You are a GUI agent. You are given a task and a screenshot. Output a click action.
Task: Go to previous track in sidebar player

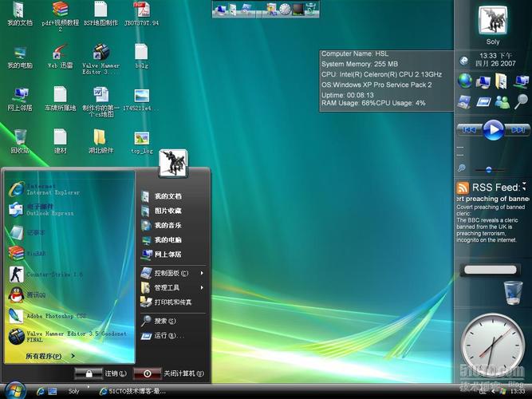click(x=469, y=129)
